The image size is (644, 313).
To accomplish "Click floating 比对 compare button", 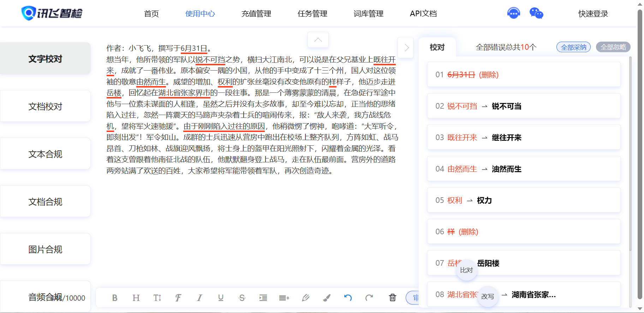I will click(x=466, y=270).
